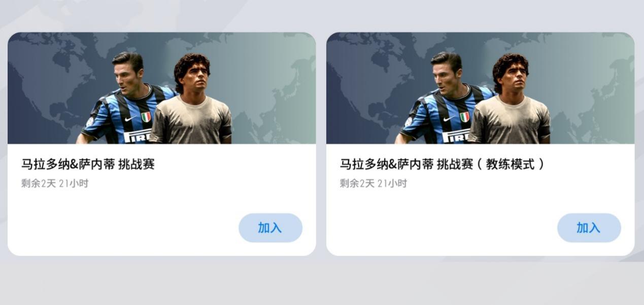The width and height of the screenshot is (644, 305).
Task: Click the Pirelli sponsor logo in left banner
Action: pyautogui.click(x=138, y=136)
